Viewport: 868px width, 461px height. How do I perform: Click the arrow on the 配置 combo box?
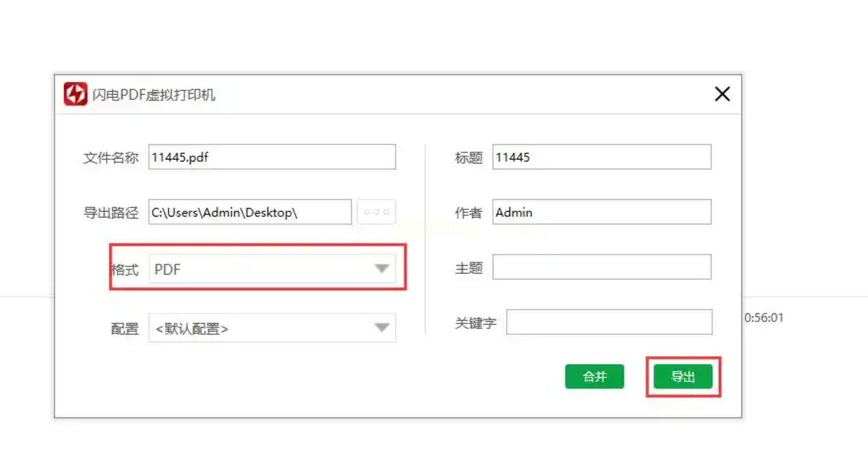click(x=382, y=328)
